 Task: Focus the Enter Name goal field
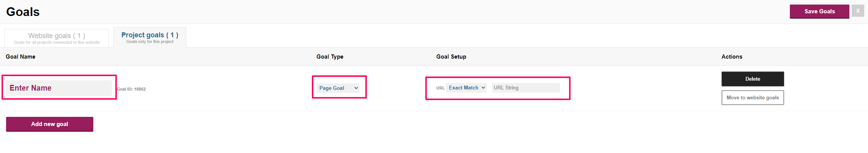click(x=59, y=88)
